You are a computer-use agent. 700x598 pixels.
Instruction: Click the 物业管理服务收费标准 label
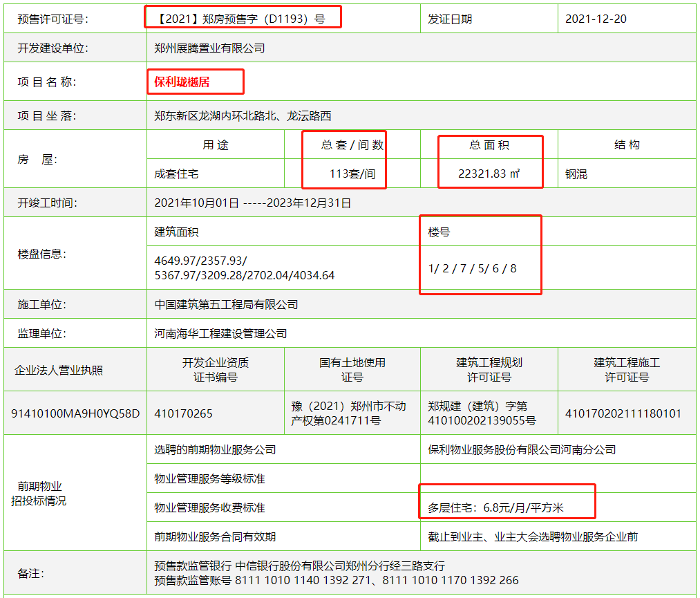209,507
